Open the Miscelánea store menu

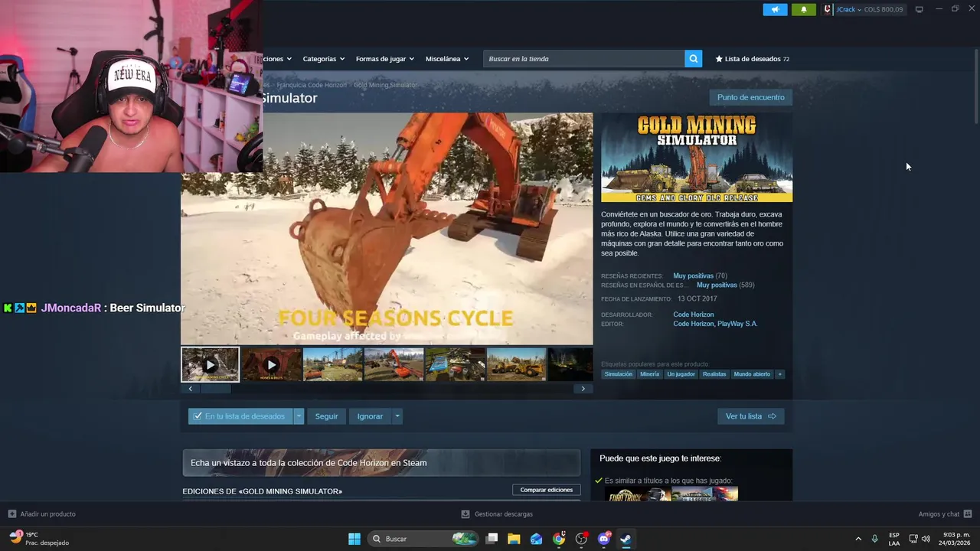[x=447, y=59]
